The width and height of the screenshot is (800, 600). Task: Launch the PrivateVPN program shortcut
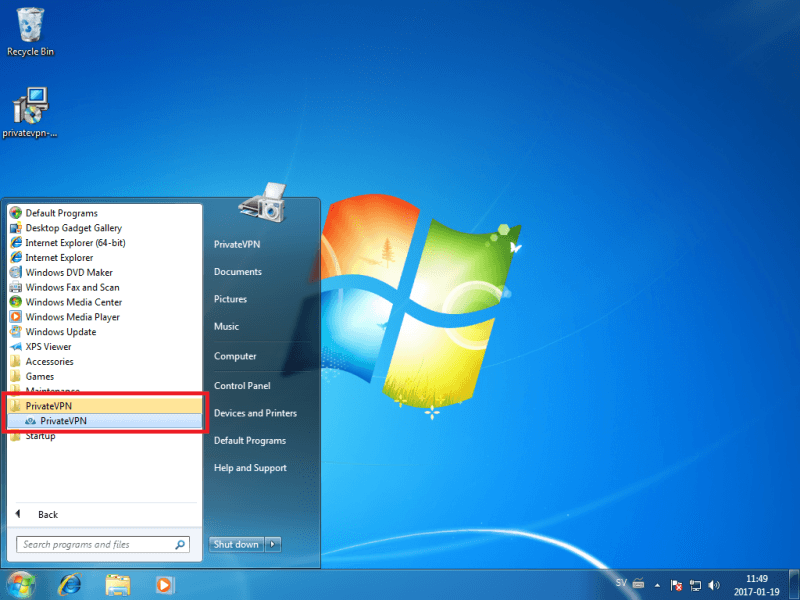[63, 421]
